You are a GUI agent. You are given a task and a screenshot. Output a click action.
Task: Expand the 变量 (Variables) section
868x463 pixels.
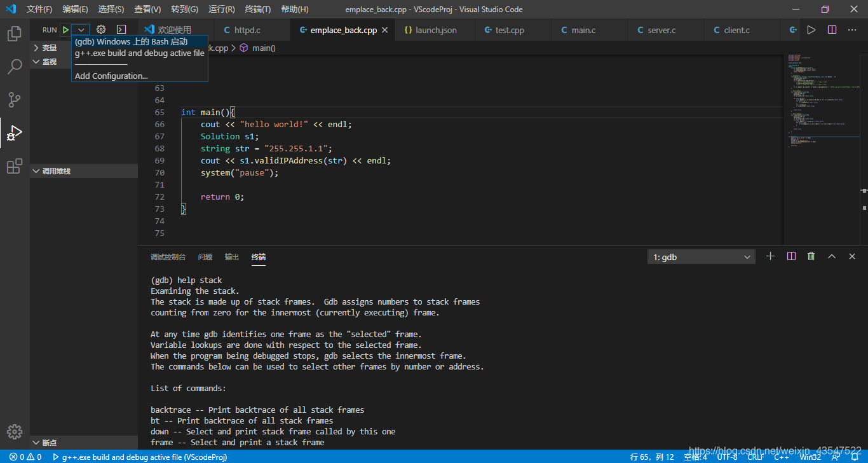tap(84, 48)
